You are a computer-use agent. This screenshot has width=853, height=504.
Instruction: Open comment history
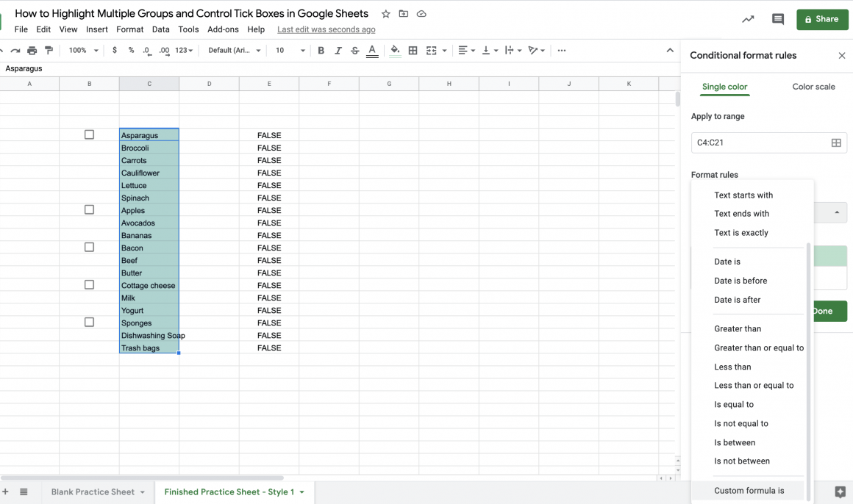778,19
